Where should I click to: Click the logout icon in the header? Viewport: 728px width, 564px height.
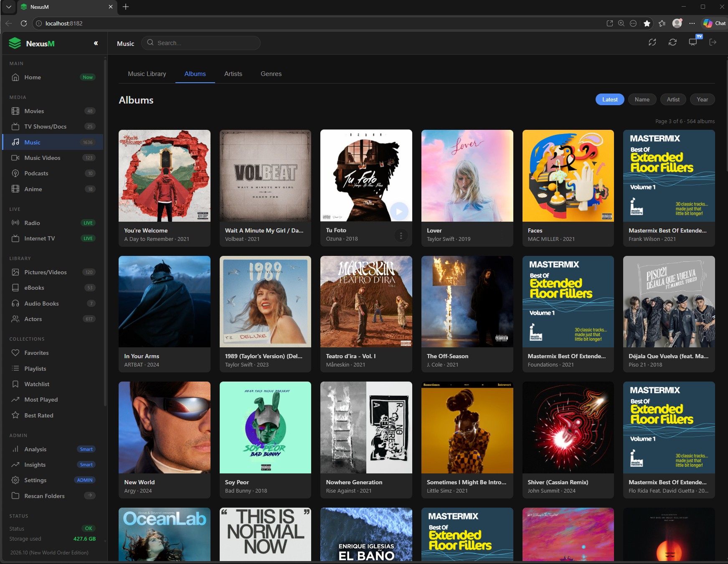pyautogui.click(x=713, y=42)
